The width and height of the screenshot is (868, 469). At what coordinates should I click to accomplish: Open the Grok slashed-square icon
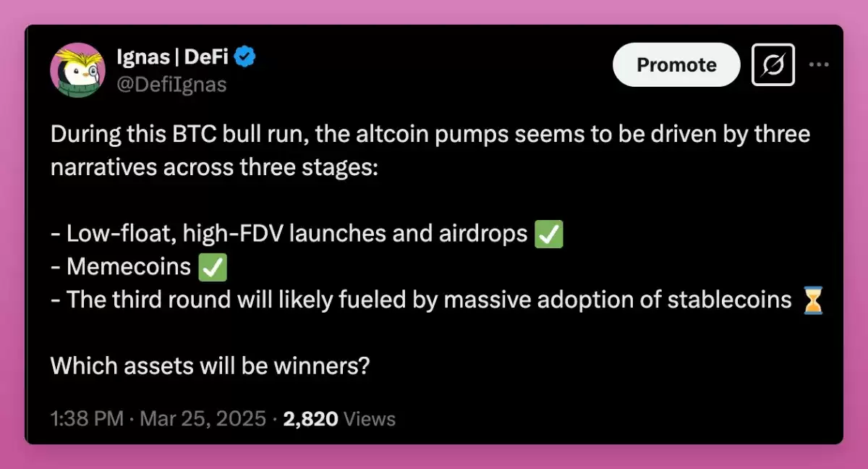[x=773, y=65]
